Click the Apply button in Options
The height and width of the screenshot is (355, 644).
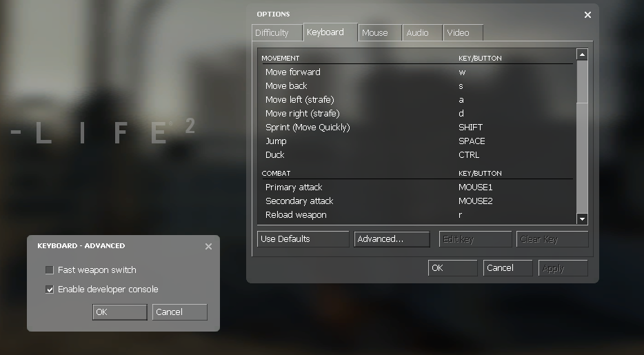point(563,268)
